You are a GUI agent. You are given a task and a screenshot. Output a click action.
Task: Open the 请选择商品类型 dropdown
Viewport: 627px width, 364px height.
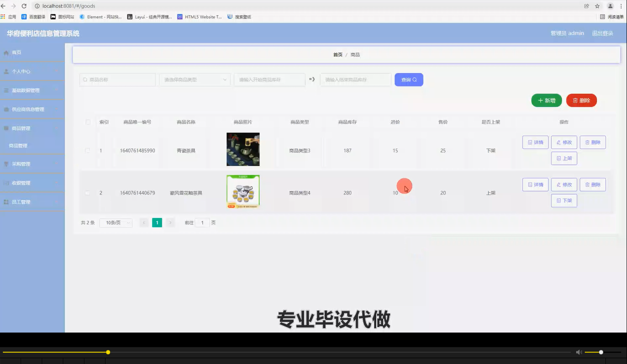point(194,79)
